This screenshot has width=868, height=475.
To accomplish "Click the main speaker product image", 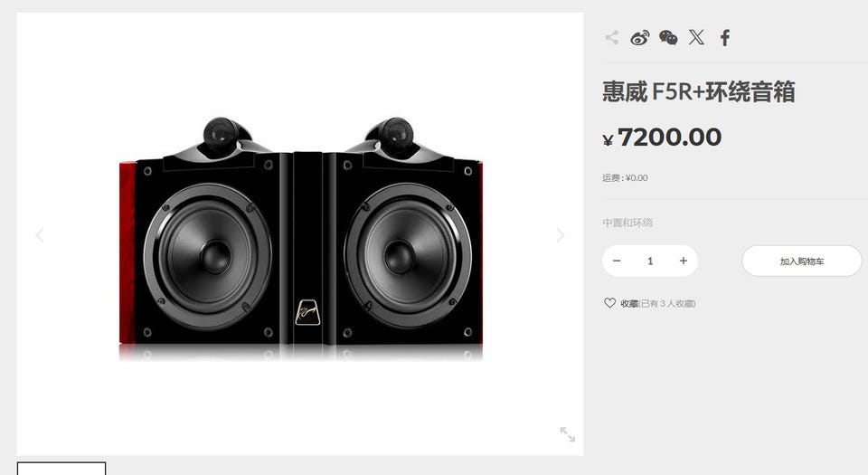I will click(300, 239).
